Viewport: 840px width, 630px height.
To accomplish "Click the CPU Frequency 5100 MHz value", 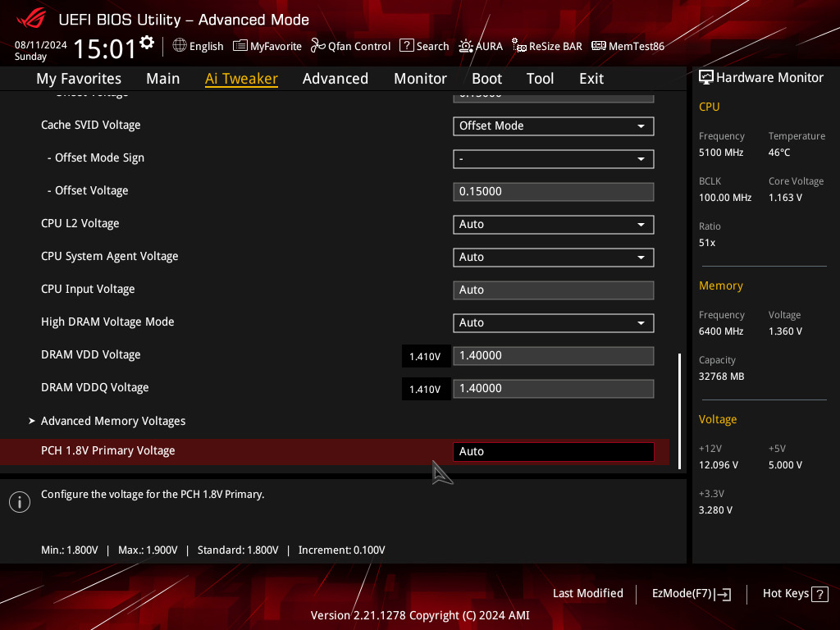I will (721, 153).
